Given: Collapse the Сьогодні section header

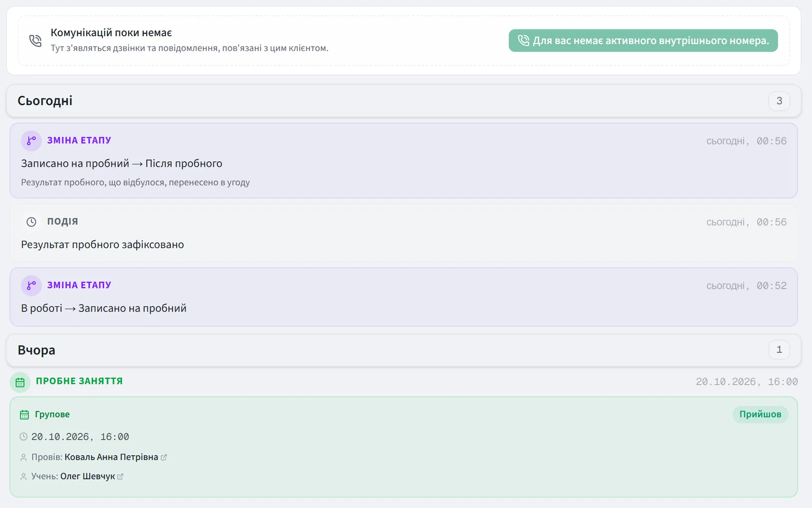Looking at the screenshot, I should click(x=404, y=101).
